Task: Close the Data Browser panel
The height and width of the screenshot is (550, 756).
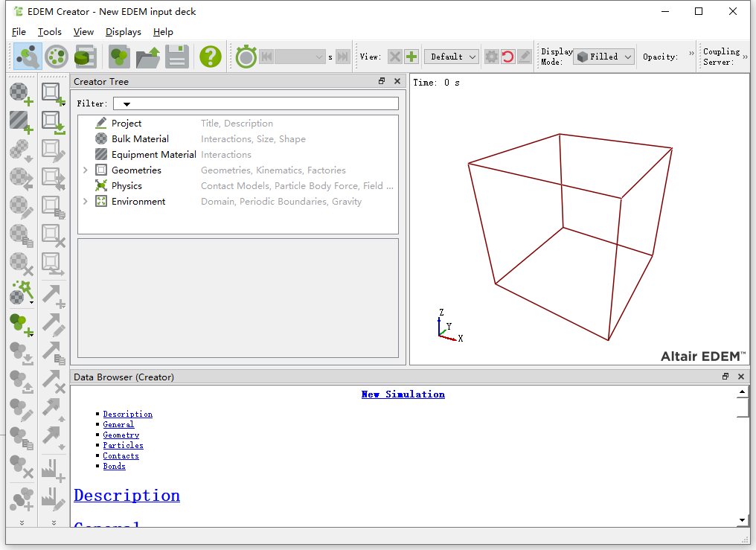Action: coord(741,377)
